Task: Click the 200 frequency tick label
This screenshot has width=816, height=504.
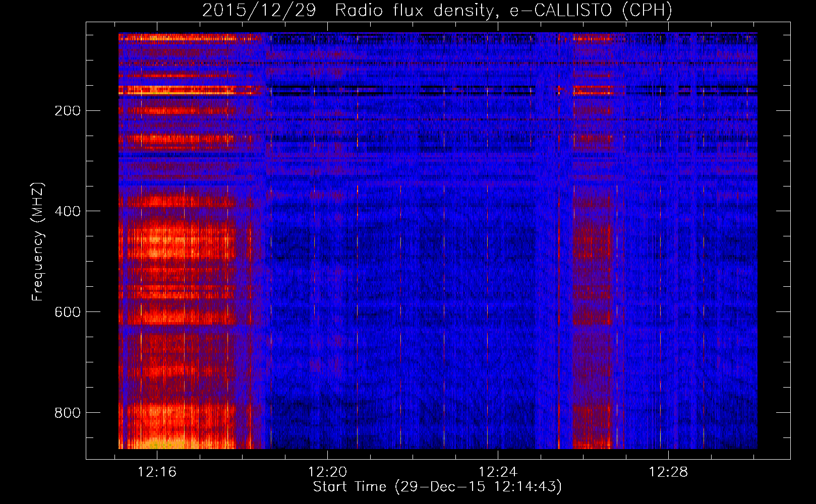Action: (x=68, y=110)
